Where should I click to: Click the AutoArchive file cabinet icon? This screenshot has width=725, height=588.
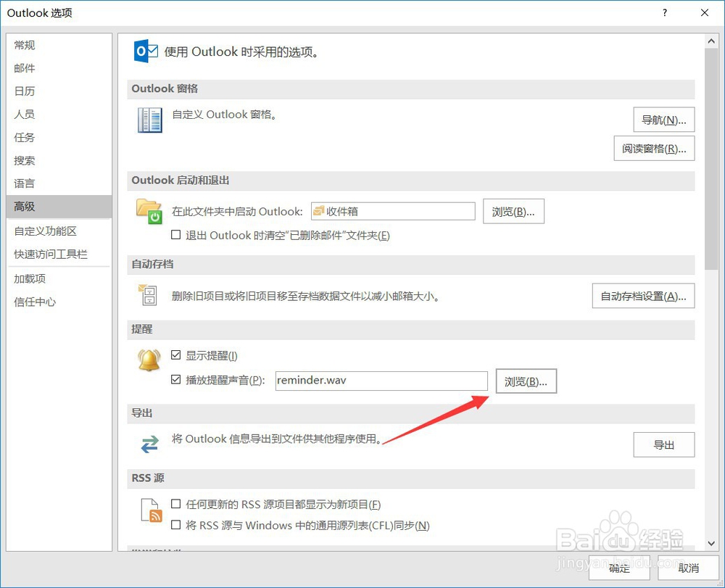point(148,295)
